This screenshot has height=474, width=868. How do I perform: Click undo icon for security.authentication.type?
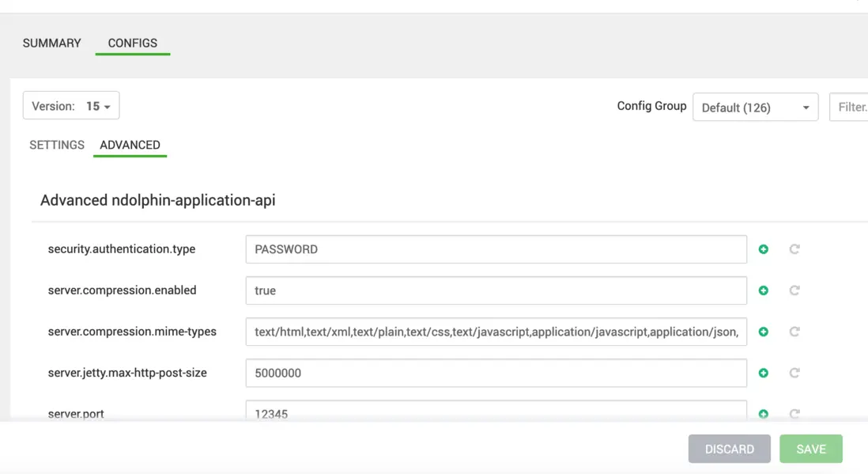click(x=794, y=249)
